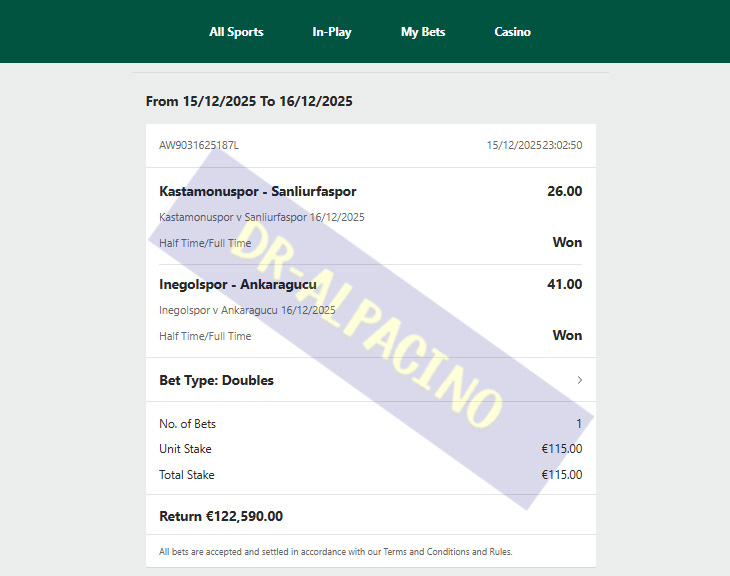The height and width of the screenshot is (576, 730).
Task: Select bet reference AW9031625187L
Action: (x=199, y=145)
